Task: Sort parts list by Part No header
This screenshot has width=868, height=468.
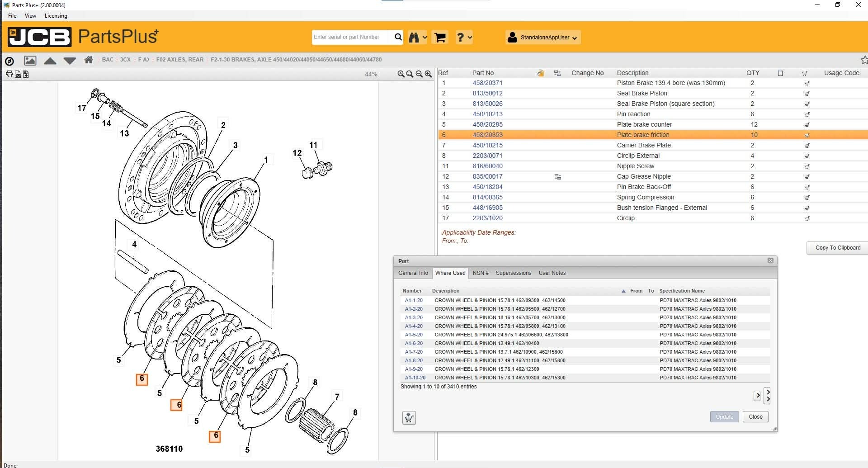Action: [x=483, y=73]
